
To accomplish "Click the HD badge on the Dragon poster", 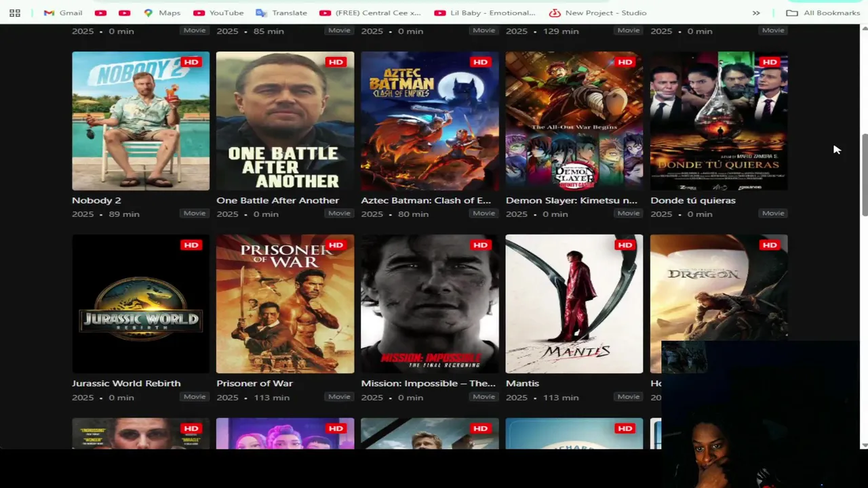I will pos(769,245).
